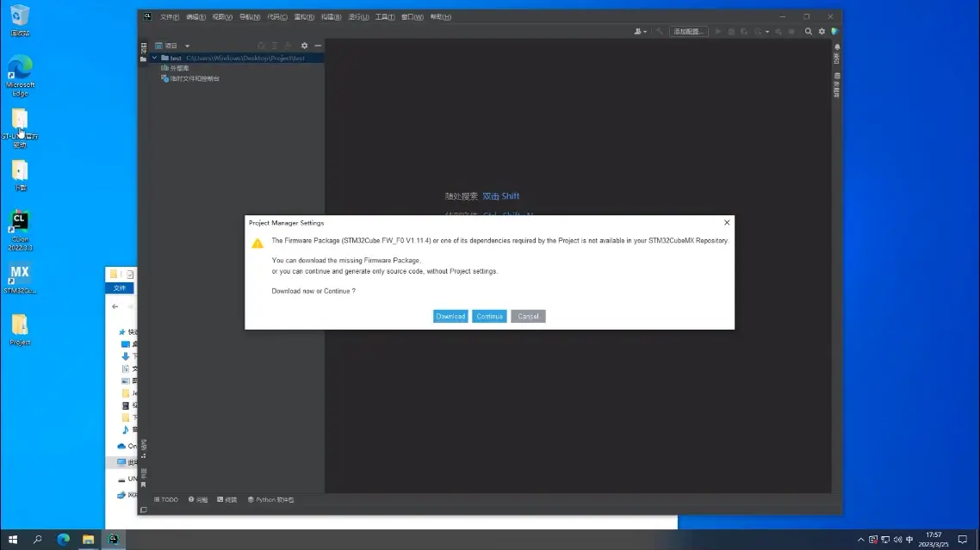980x550 pixels.
Task: Open the 文件(F) menu in CLion
Action: [170, 17]
